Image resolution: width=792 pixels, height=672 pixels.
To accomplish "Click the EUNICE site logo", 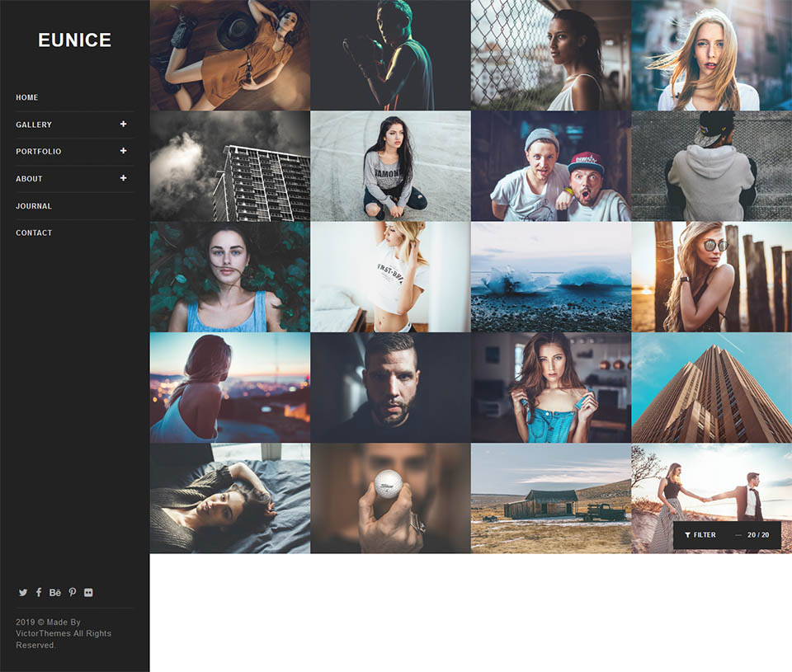I will pyautogui.click(x=74, y=40).
